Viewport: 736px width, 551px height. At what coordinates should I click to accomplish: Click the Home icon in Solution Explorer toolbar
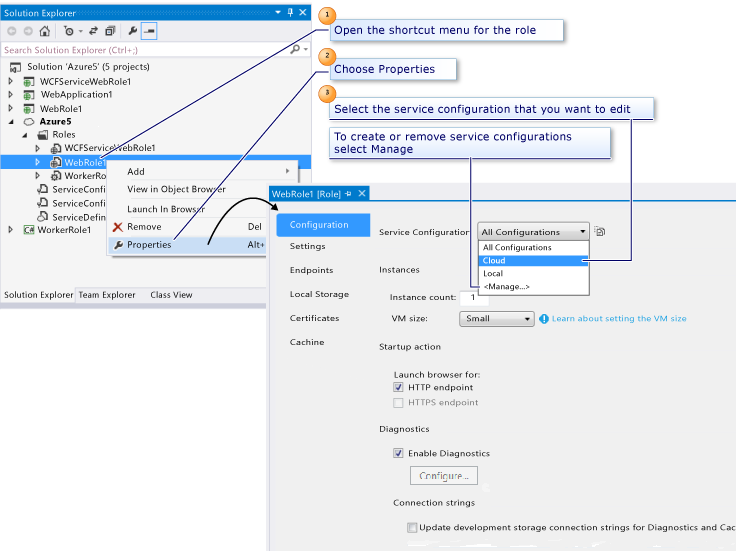click(45, 31)
